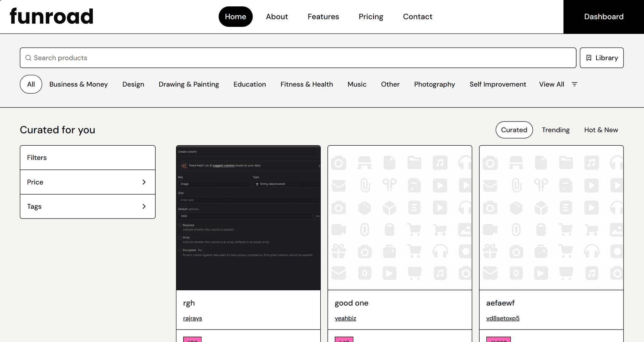644x342 pixels.
Task: Open seller profile vd8setoxp5
Action: [x=503, y=318]
